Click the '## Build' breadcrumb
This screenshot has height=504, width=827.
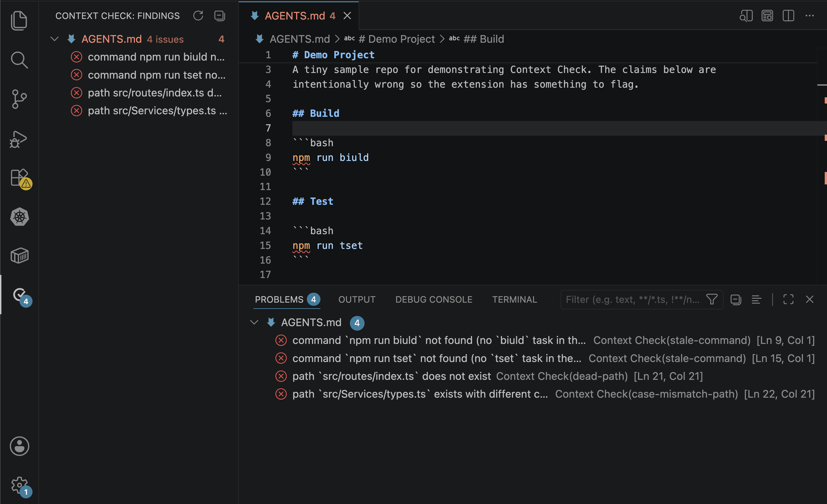(483, 39)
